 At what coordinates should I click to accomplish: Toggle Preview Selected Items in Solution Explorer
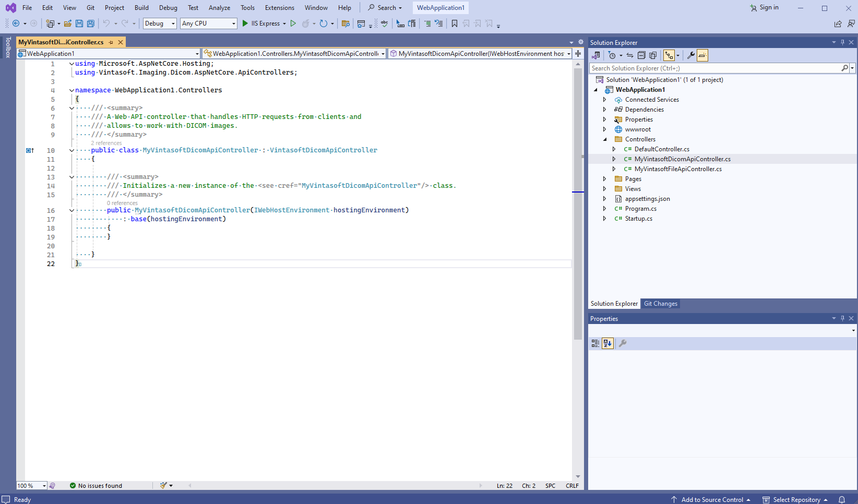(702, 55)
